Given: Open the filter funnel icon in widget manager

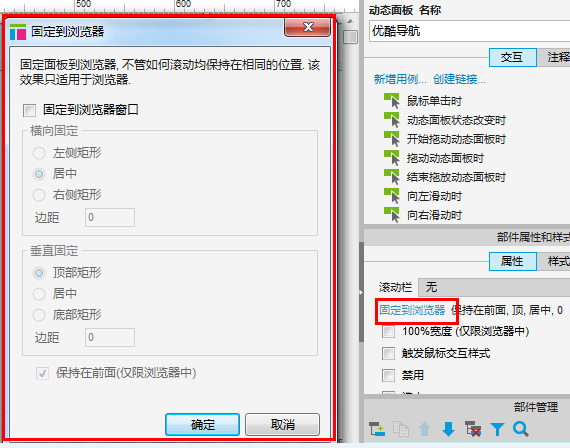Looking at the screenshot, I should 497,429.
